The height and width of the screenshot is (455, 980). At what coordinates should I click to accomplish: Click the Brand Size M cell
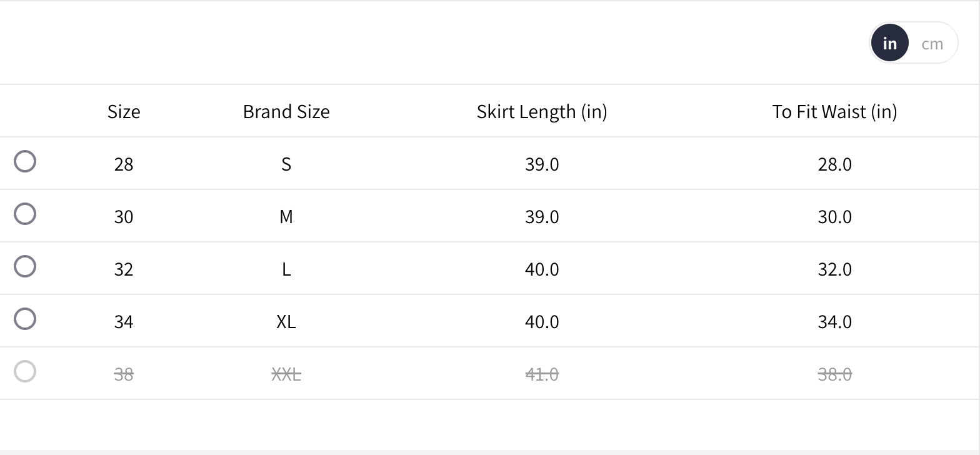(286, 216)
